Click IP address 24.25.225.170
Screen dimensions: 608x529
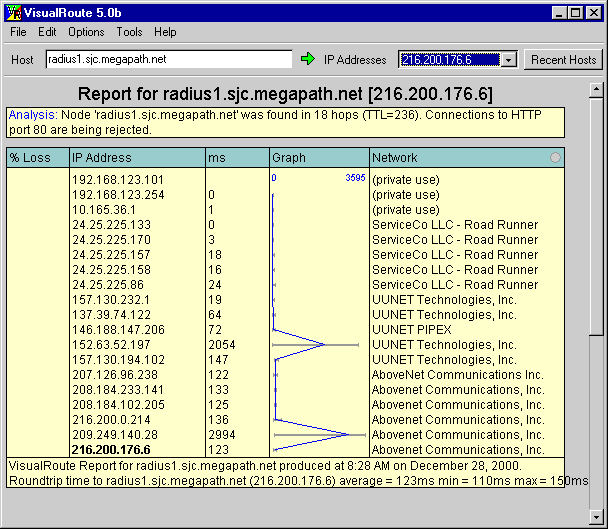[x=111, y=240]
